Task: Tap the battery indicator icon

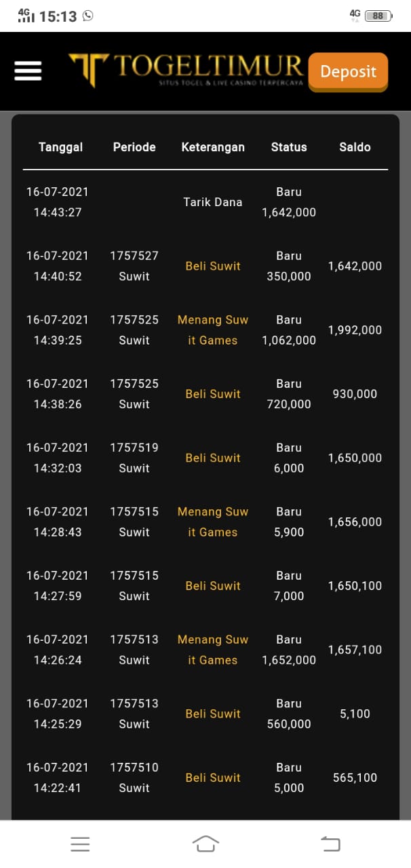Action: [x=378, y=16]
